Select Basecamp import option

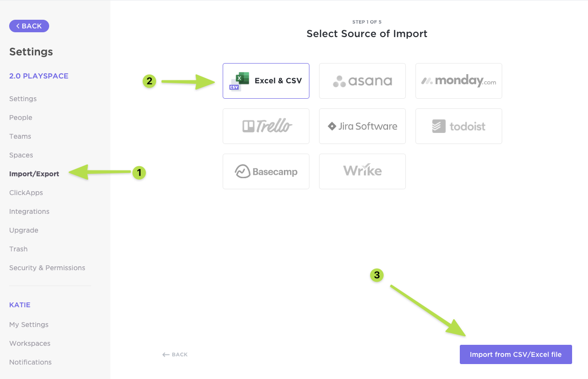click(266, 171)
